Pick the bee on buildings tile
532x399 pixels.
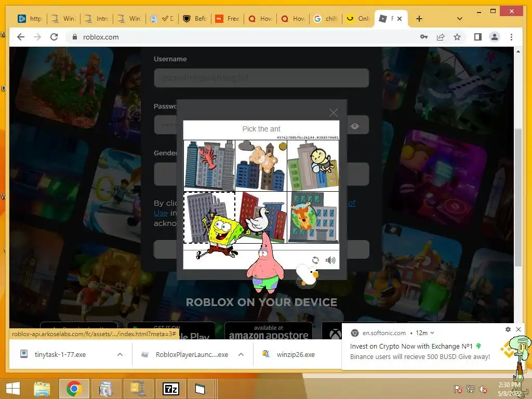[x=313, y=166]
